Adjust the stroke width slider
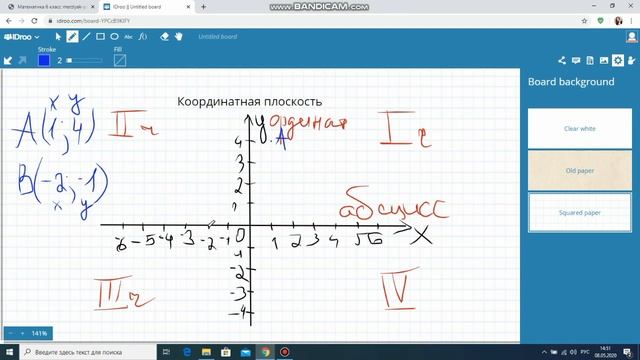Image resolution: width=640 pixels, height=360 pixels. [84, 60]
